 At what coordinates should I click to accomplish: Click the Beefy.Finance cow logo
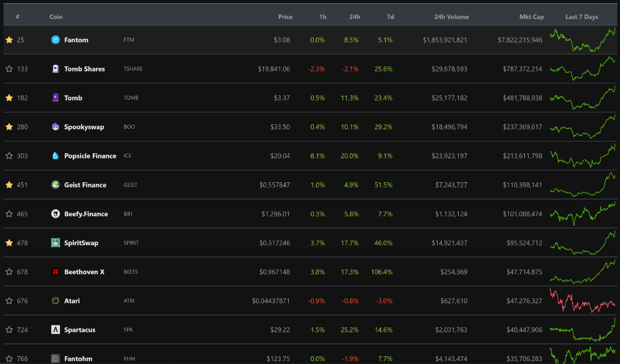coord(55,214)
